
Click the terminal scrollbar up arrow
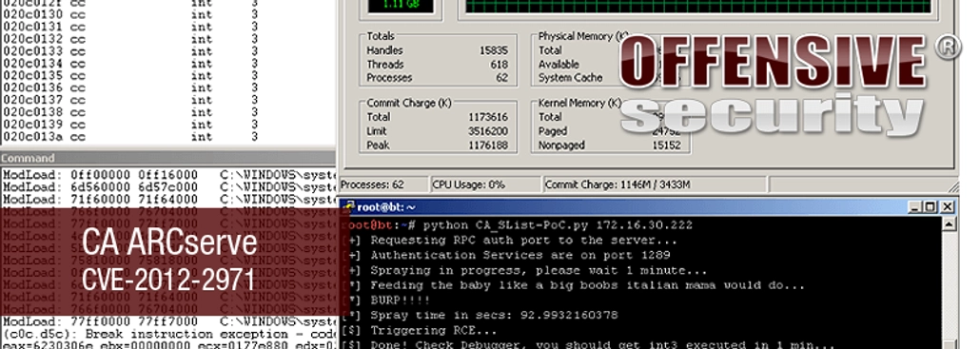click(949, 223)
